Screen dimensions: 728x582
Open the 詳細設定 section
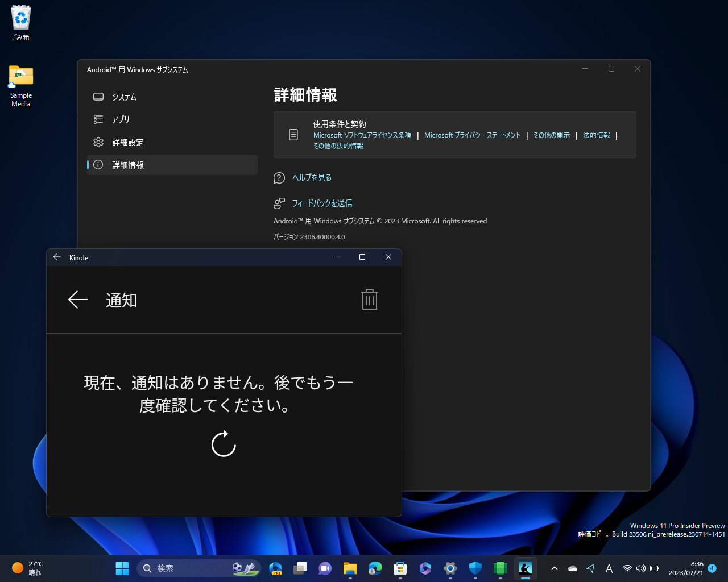(128, 142)
